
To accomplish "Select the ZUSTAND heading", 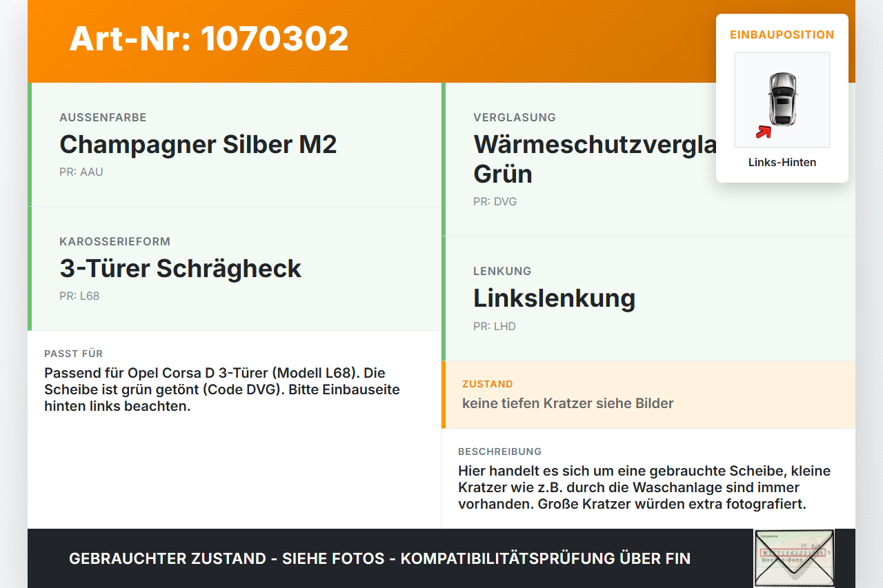I will tap(488, 384).
